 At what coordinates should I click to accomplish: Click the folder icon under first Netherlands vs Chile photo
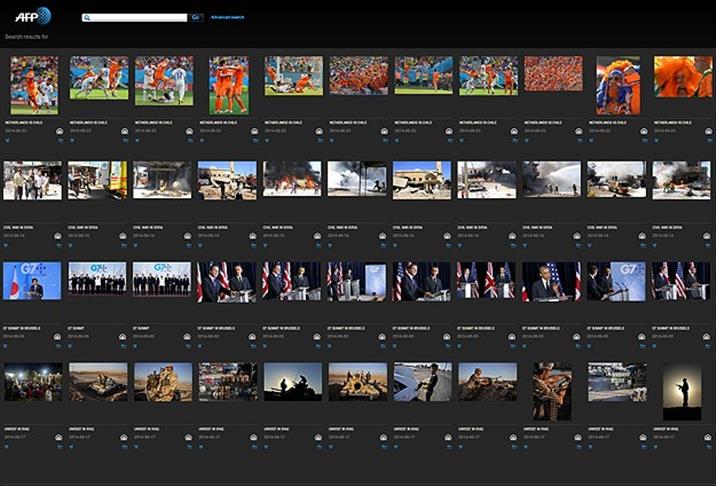(60, 140)
